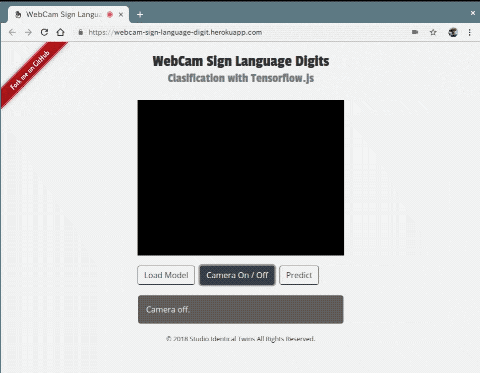
Task: Click the black webcam video area
Action: coord(241,178)
